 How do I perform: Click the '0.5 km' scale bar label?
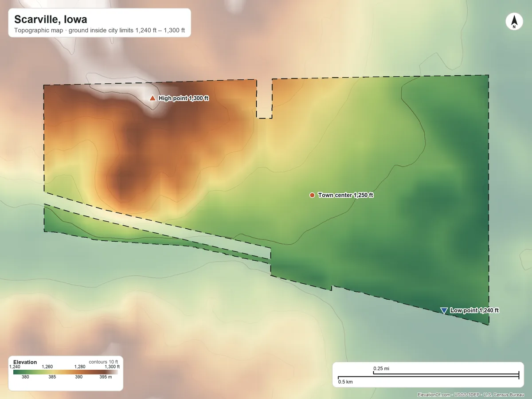point(345,381)
